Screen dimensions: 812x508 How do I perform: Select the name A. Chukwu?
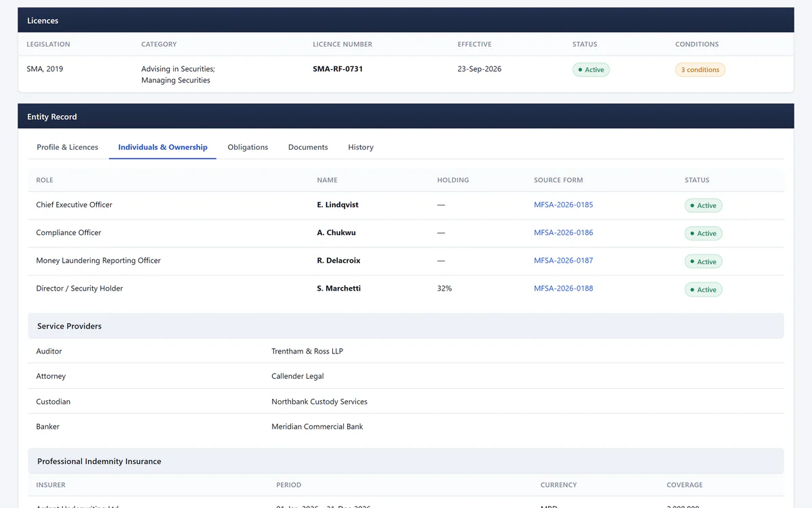[x=336, y=232]
